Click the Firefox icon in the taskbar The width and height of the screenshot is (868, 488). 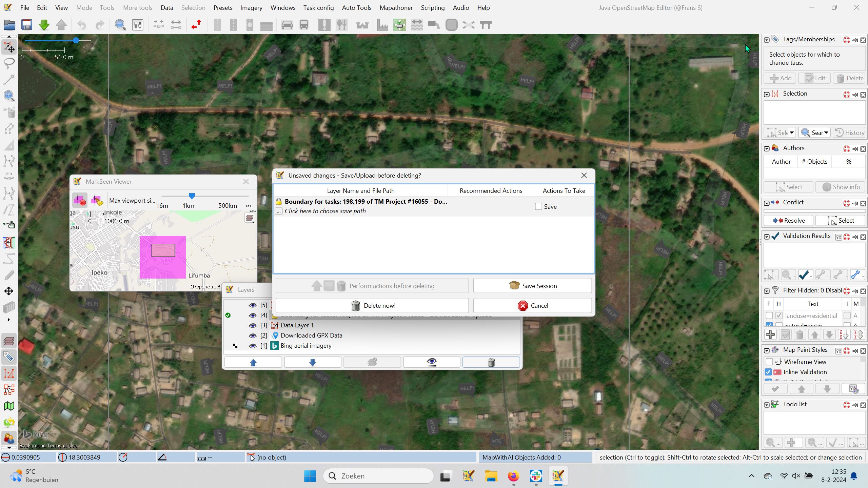513,476
